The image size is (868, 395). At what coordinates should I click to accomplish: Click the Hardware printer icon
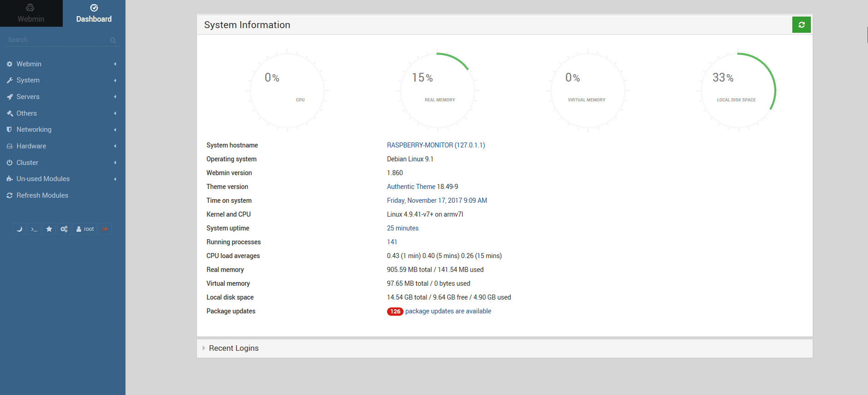[x=9, y=146]
